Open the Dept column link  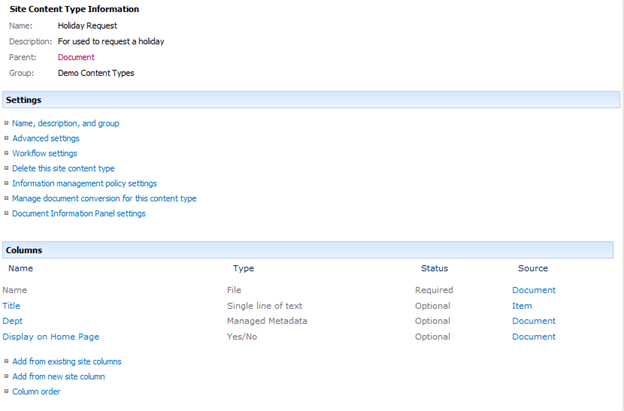[x=12, y=321]
